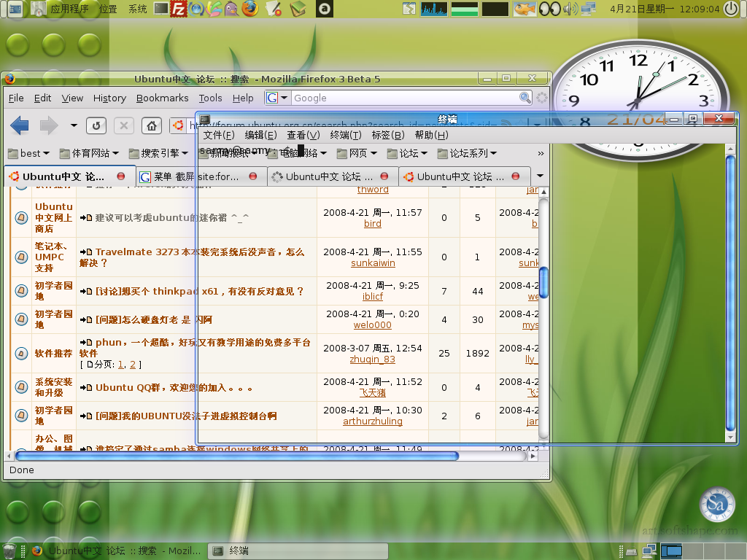Open the network monitor panel icon

point(589,9)
